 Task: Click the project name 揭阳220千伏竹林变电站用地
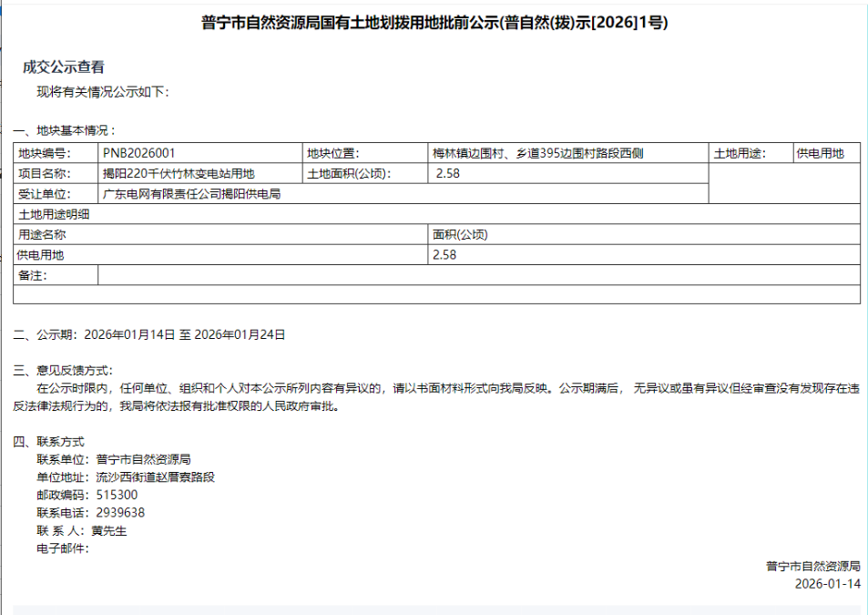pyautogui.click(x=179, y=173)
